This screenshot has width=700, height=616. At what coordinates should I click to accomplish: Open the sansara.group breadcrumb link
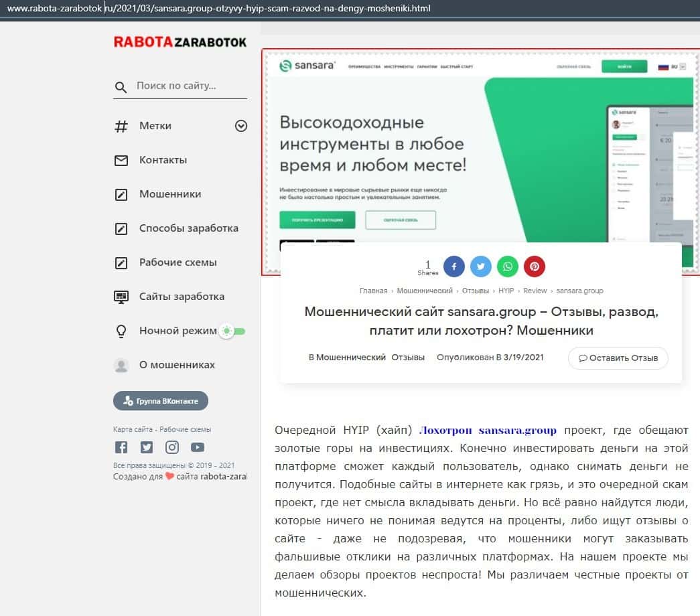click(x=579, y=291)
